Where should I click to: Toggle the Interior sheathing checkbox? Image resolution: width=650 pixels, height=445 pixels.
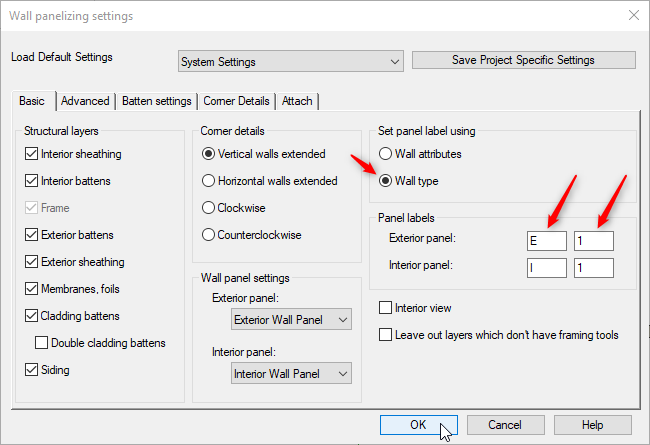pos(32,155)
